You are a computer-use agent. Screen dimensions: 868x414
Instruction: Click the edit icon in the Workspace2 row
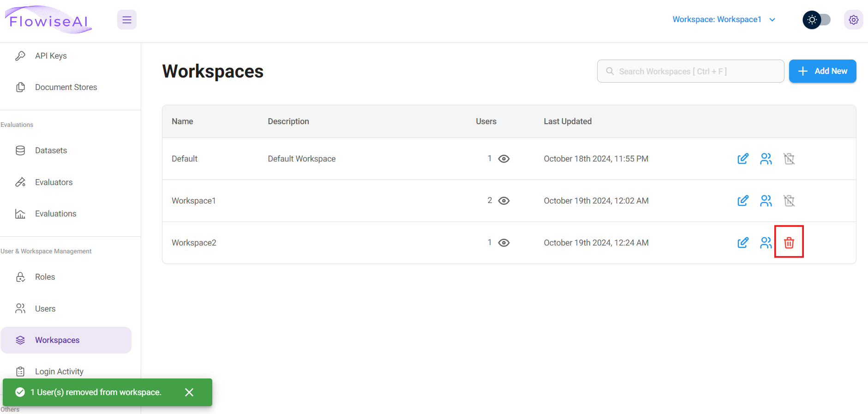(x=742, y=242)
